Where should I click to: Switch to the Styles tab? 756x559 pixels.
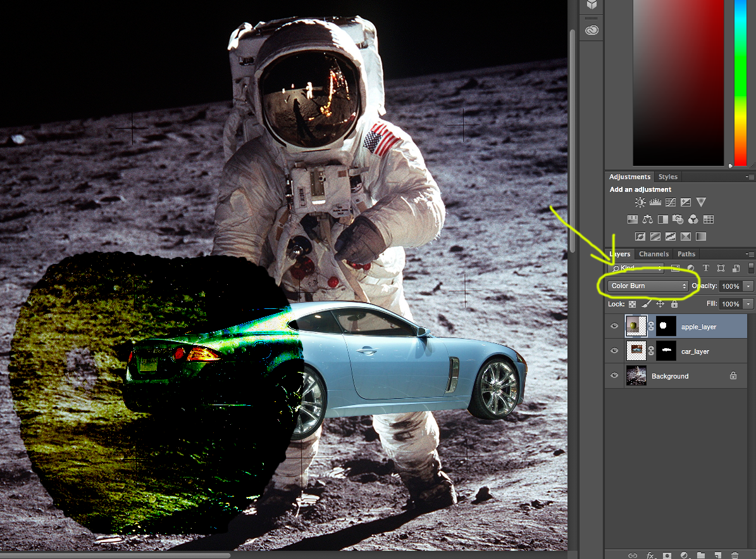pos(667,177)
